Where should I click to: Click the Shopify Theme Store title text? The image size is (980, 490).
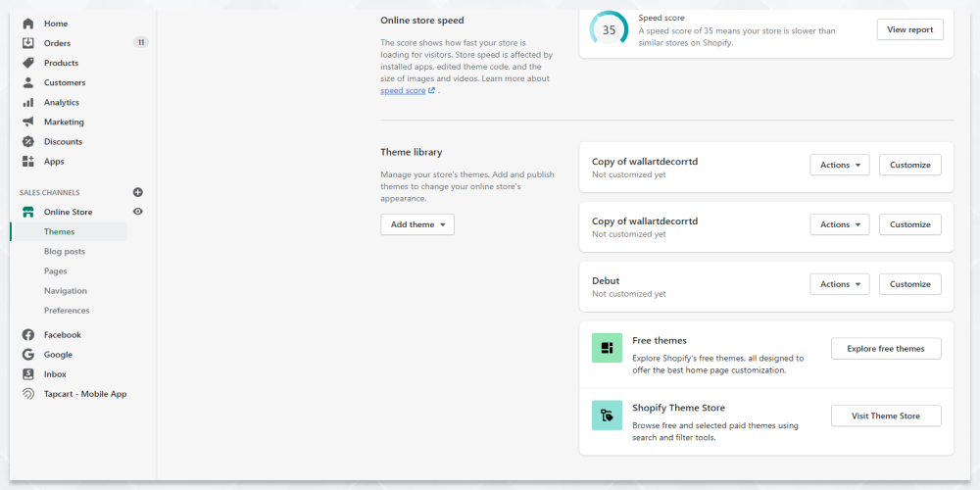[679, 408]
